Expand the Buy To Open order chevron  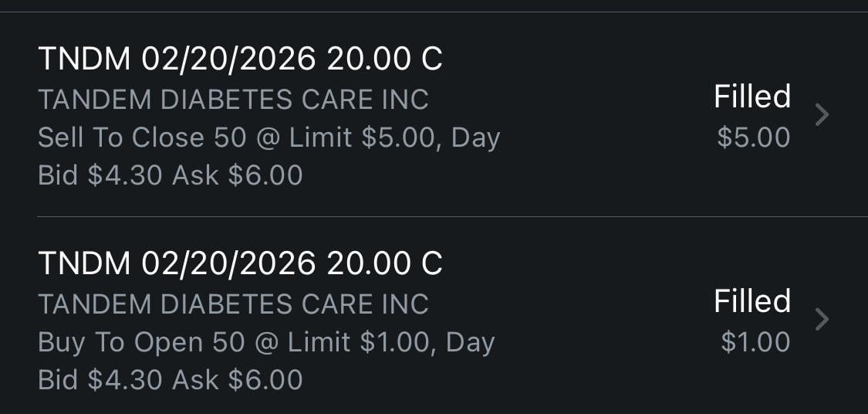(822, 319)
